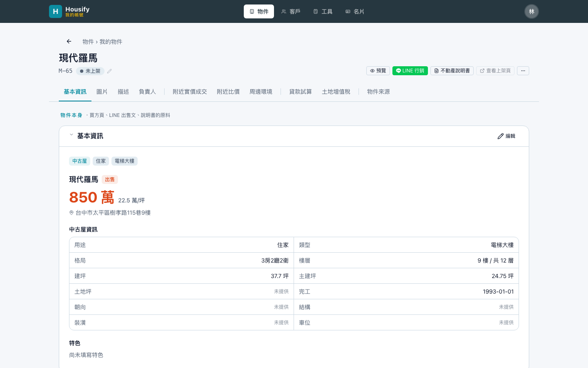
Task: Click the 出售 badge
Action: point(110,180)
